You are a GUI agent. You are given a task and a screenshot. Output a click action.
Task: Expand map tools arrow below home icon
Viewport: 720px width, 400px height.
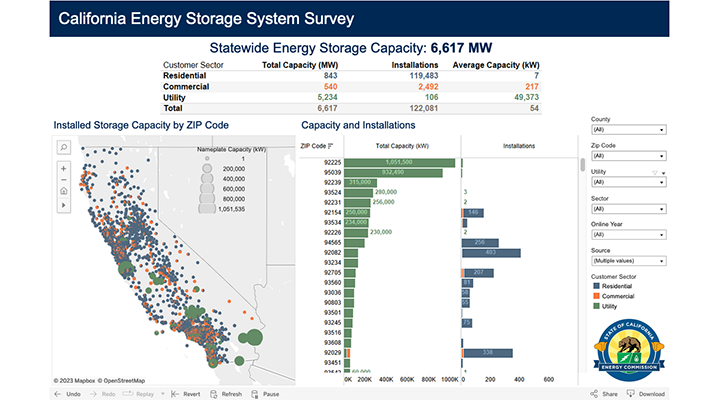point(64,205)
